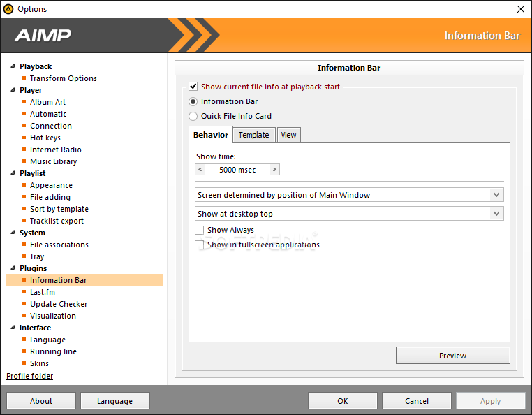Close the Options window
Image resolution: width=532 pixels, height=415 pixels.
[x=520, y=9]
